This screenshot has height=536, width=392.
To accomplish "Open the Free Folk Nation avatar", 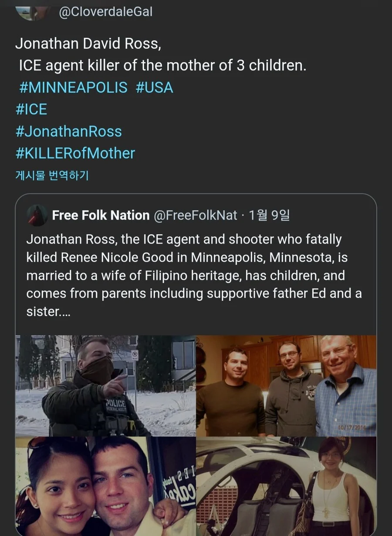I will [37, 215].
